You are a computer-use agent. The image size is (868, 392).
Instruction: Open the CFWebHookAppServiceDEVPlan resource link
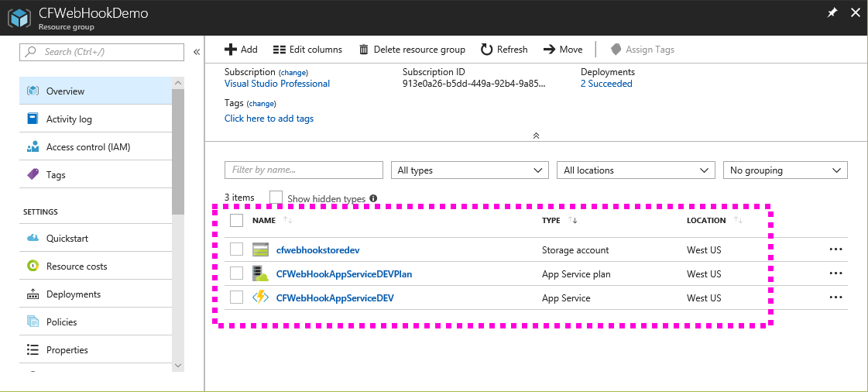click(x=344, y=273)
